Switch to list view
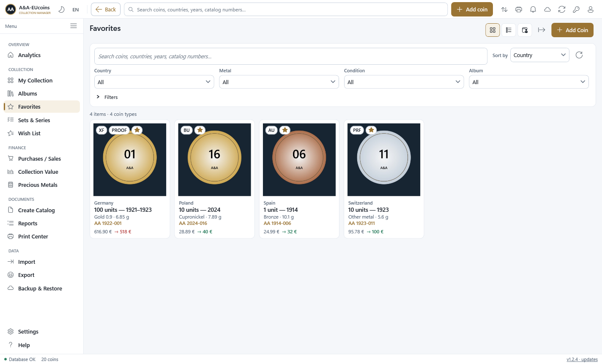The width and height of the screenshot is (602, 364). pyautogui.click(x=509, y=30)
